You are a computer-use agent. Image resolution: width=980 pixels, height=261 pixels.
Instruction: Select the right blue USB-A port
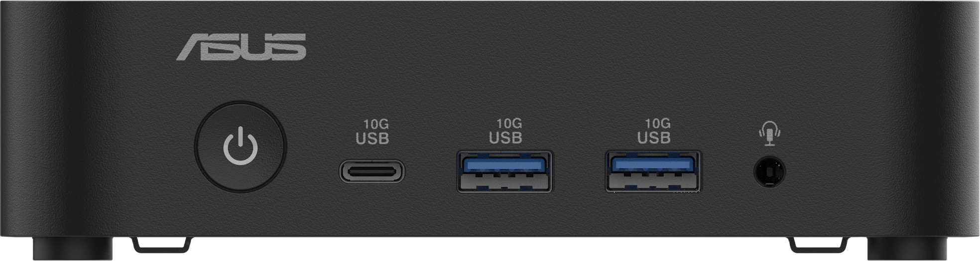(x=653, y=172)
